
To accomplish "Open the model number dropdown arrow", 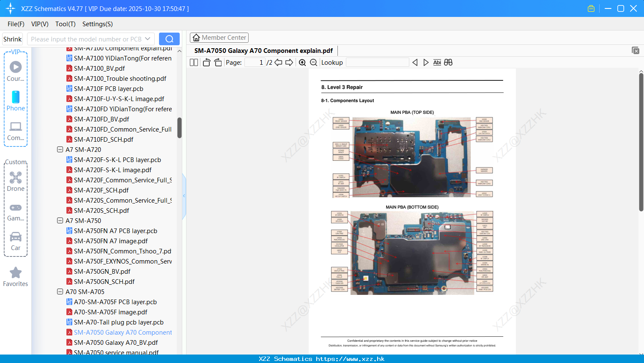I will 148,39.
